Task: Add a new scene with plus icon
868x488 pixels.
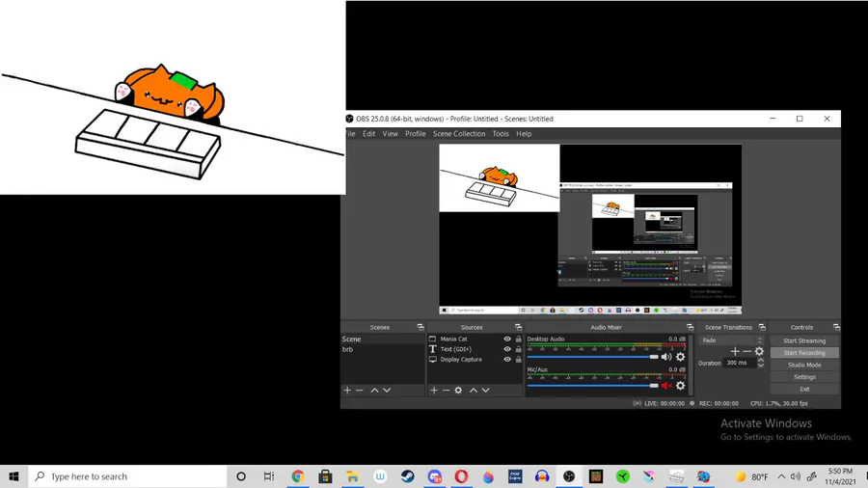Action: point(347,390)
